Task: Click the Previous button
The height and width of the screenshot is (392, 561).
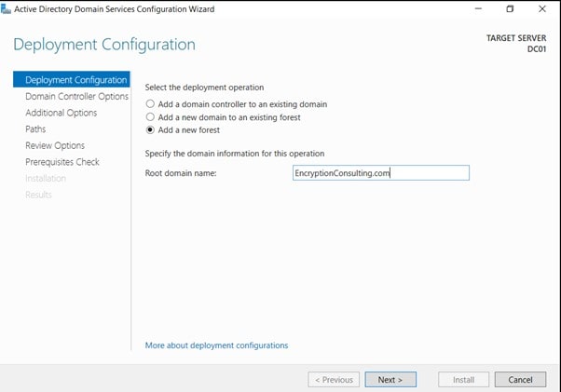Action: [x=334, y=380]
